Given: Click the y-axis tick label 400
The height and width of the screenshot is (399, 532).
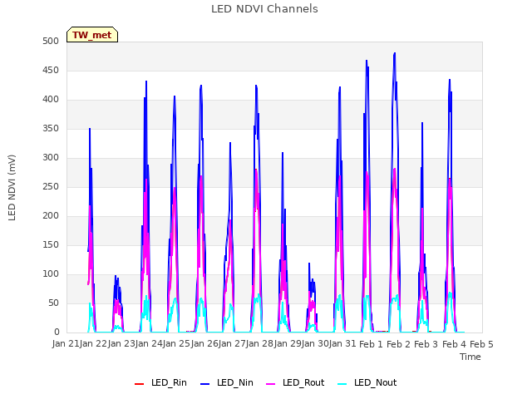Looking at the screenshot, I should click(x=51, y=100).
